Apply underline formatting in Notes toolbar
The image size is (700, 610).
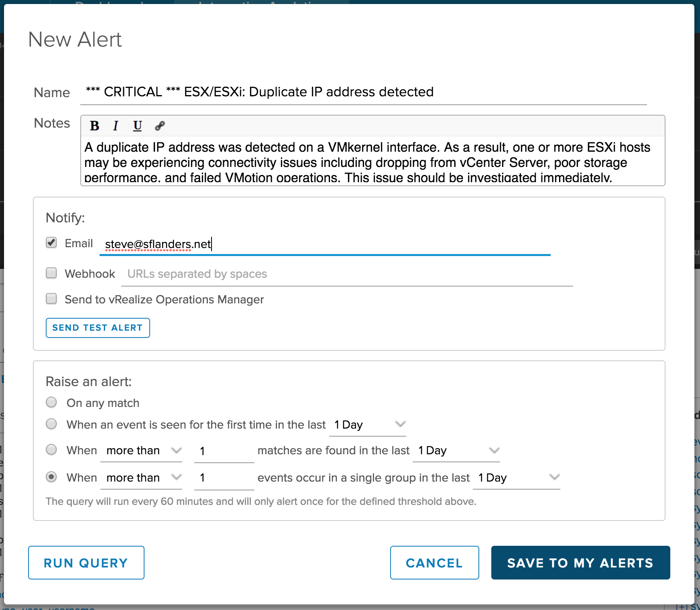point(137,126)
